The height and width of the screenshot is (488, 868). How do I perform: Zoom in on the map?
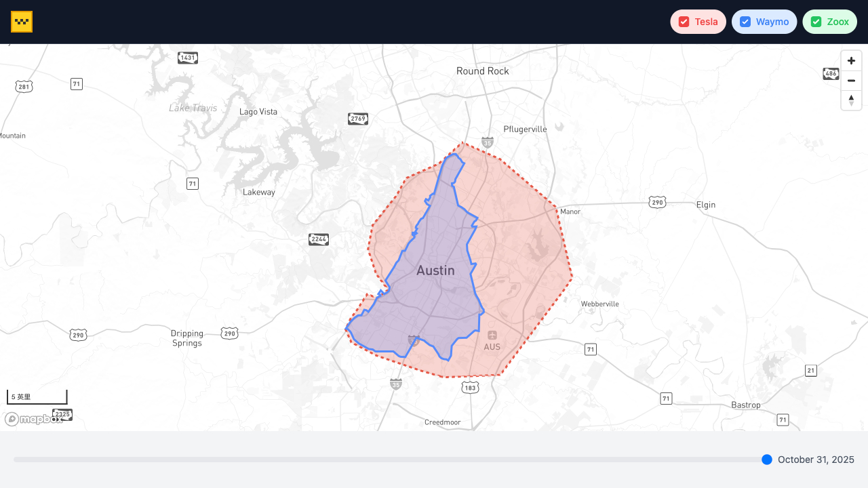(851, 61)
